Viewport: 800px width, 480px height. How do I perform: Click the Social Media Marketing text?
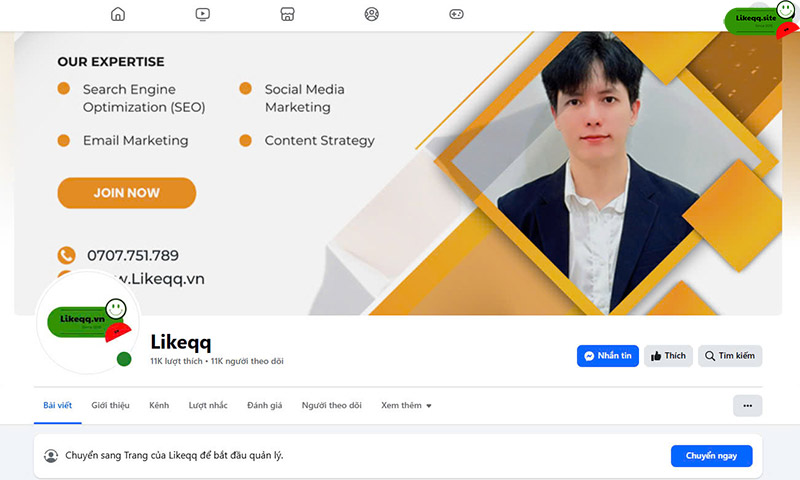click(x=305, y=98)
